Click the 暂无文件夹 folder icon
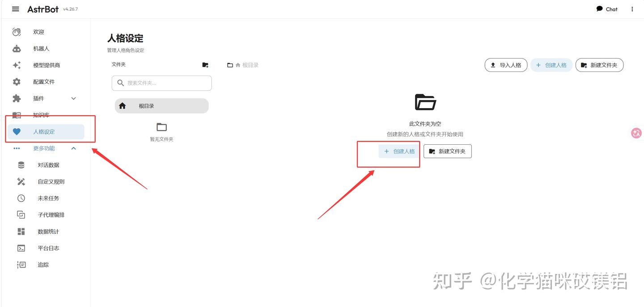644x307 pixels. click(x=161, y=127)
